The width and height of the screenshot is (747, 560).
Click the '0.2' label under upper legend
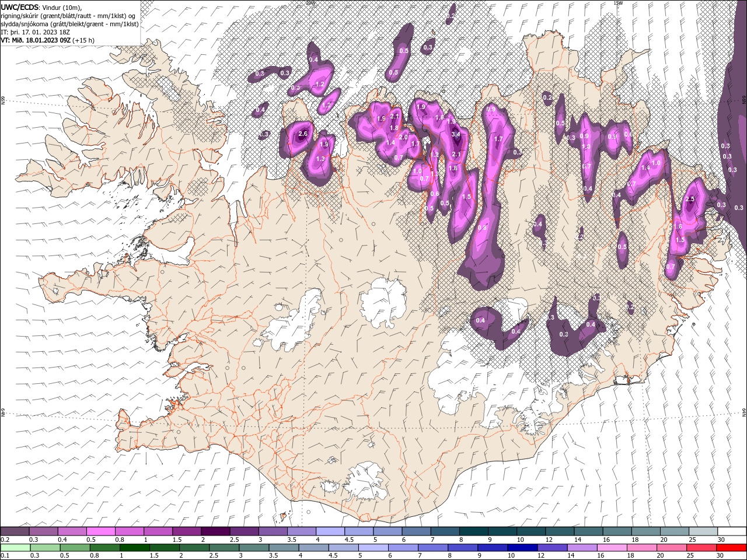click(x=5, y=540)
